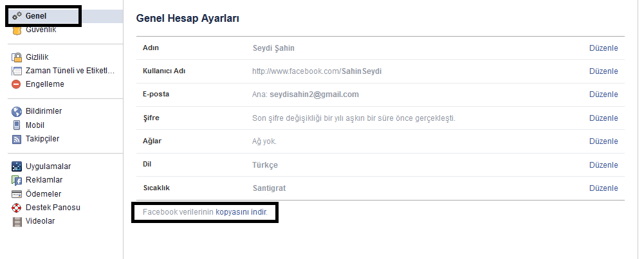The image size is (644, 259).
Task: Click the Reklamlar ads icon
Action: [17, 180]
